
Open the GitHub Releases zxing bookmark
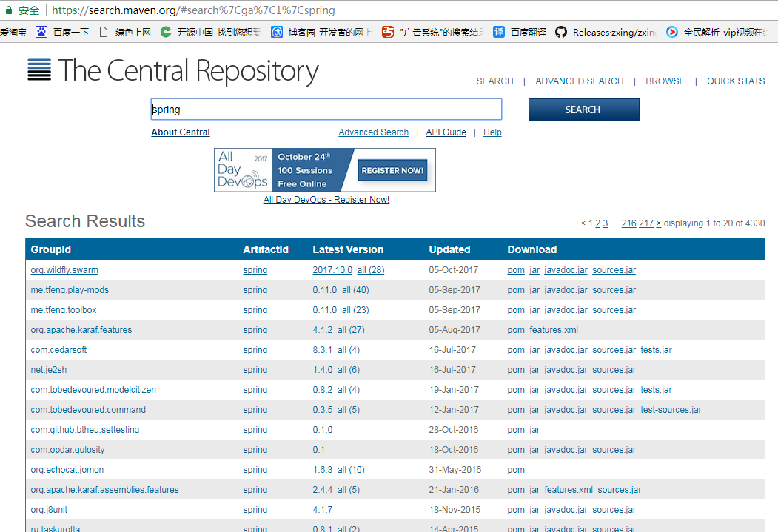click(x=561, y=32)
